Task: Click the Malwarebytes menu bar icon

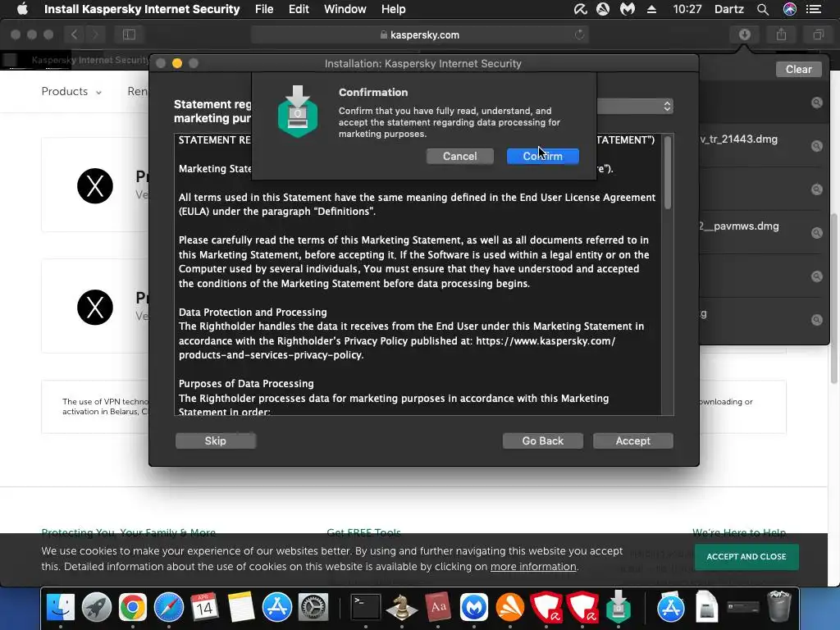Action: click(x=628, y=9)
